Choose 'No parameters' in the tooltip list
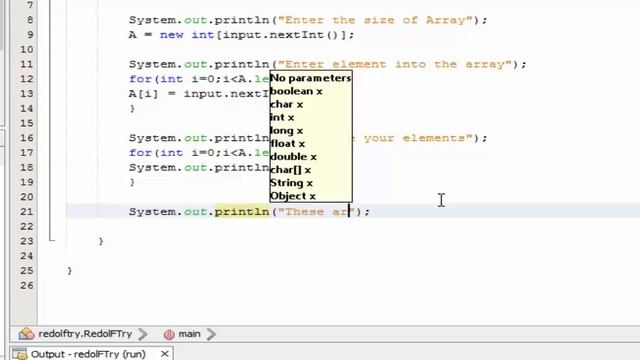 pyautogui.click(x=311, y=78)
